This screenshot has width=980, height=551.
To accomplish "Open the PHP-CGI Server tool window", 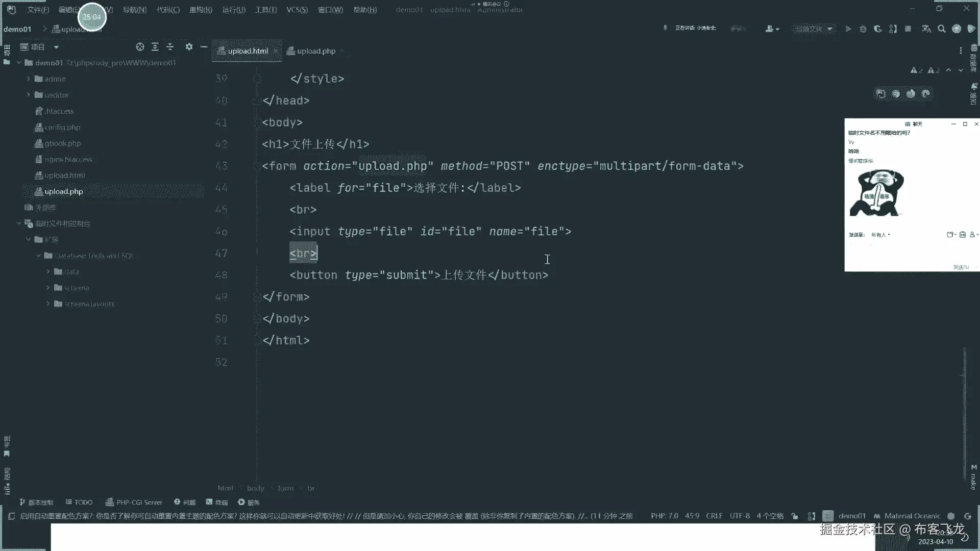I will click(134, 503).
